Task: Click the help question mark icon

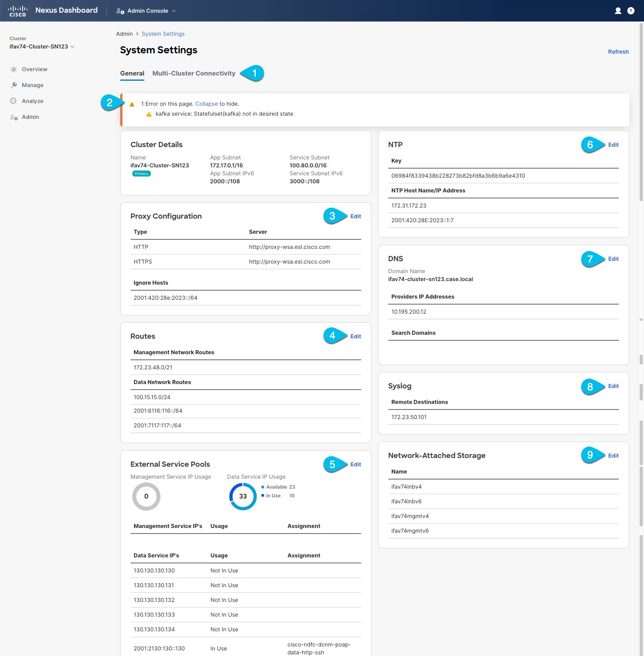Action: click(631, 11)
